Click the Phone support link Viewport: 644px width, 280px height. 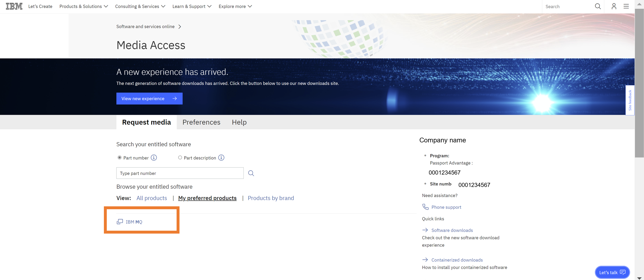click(x=446, y=207)
